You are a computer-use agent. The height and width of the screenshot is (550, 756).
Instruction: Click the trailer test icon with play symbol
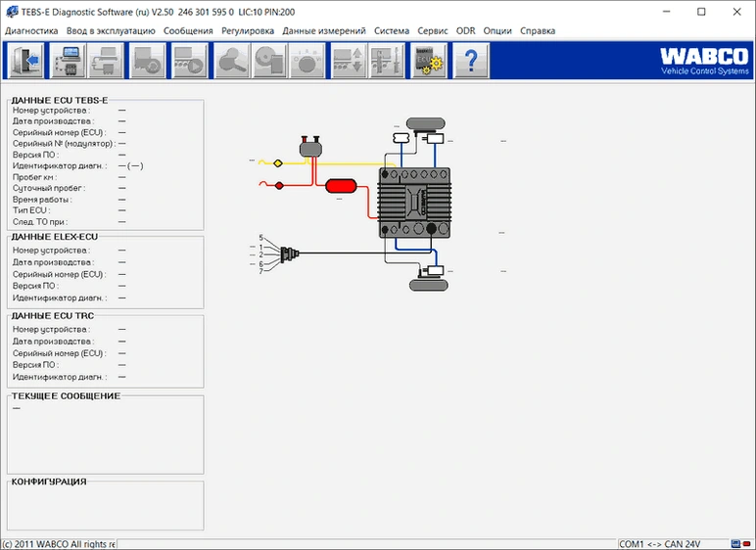[x=189, y=61]
